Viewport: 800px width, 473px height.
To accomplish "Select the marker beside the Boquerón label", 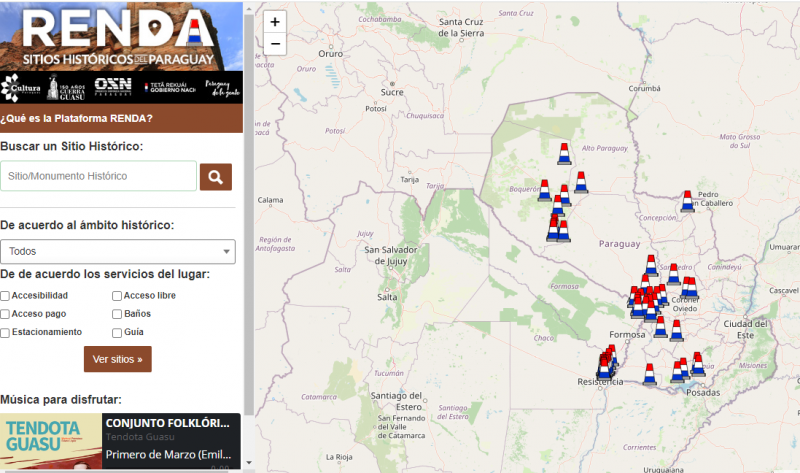I will [x=544, y=190].
